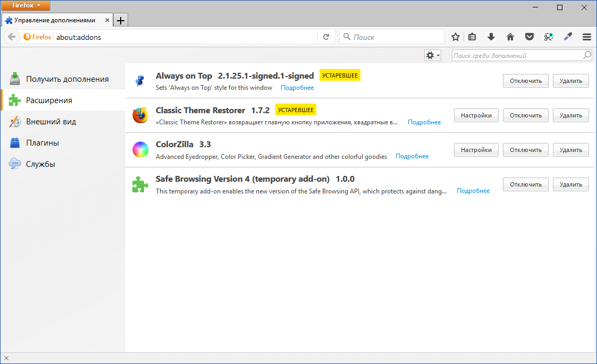The height and width of the screenshot is (364, 597).
Task: Select the Classic Theme Restorer 1.7.2 title
Action: (213, 111)
